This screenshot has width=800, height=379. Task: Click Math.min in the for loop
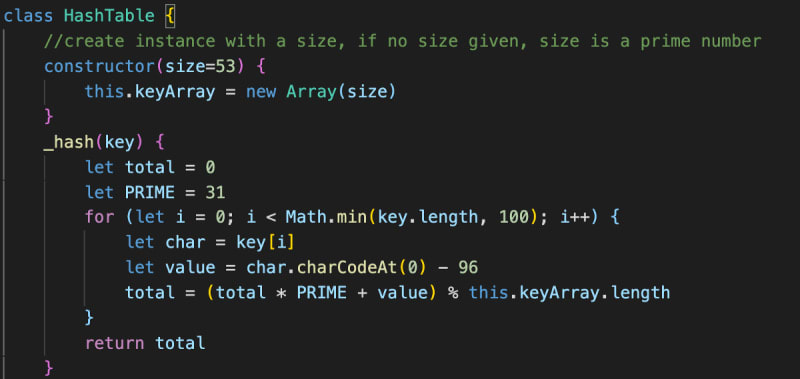point(326,217)
